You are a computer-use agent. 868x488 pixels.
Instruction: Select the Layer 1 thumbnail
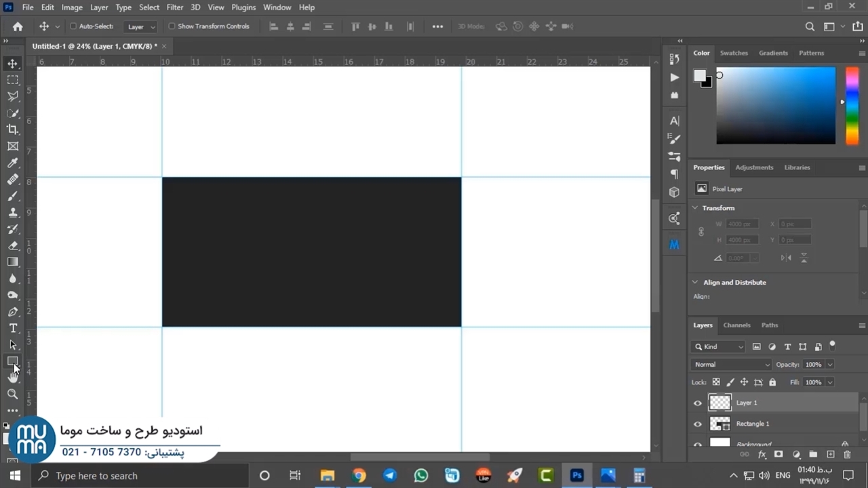[x=719, y=403]
